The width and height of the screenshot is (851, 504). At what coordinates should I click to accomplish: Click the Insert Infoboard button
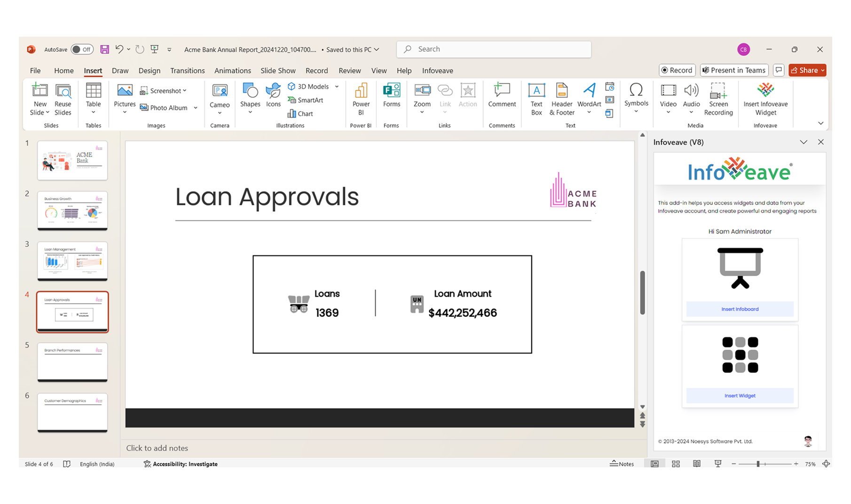coord(740,309)
